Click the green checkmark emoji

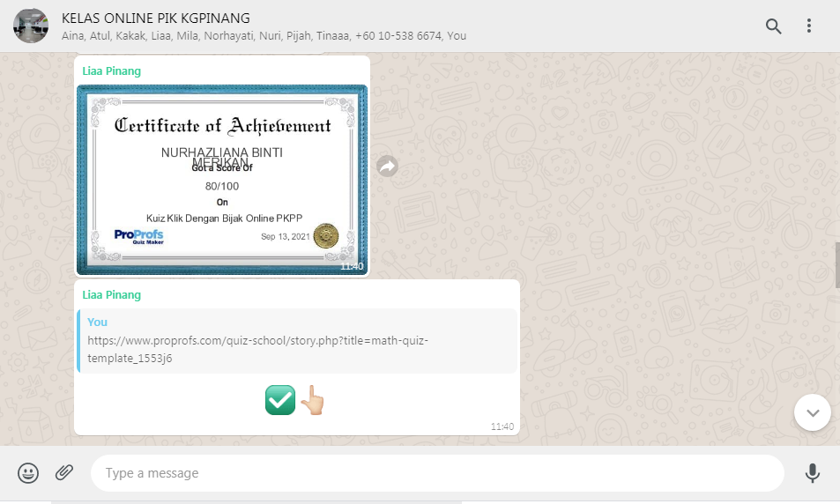280,400
